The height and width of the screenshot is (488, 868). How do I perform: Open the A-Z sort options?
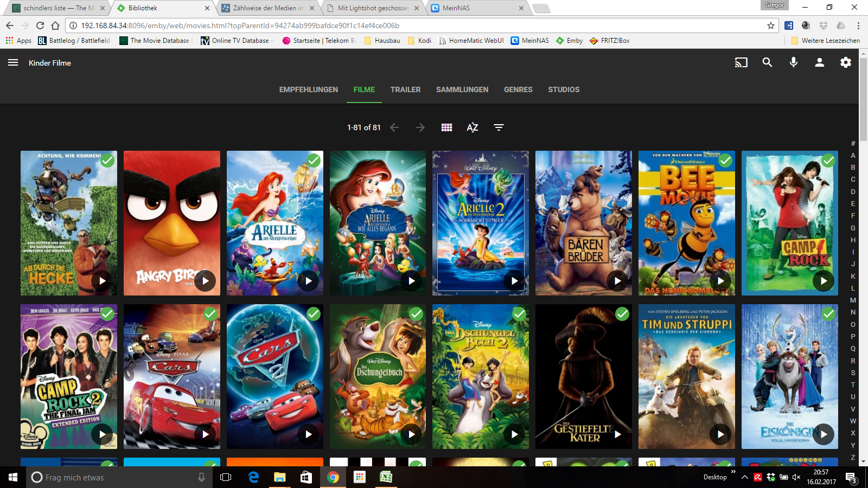(x=473, y=127)
